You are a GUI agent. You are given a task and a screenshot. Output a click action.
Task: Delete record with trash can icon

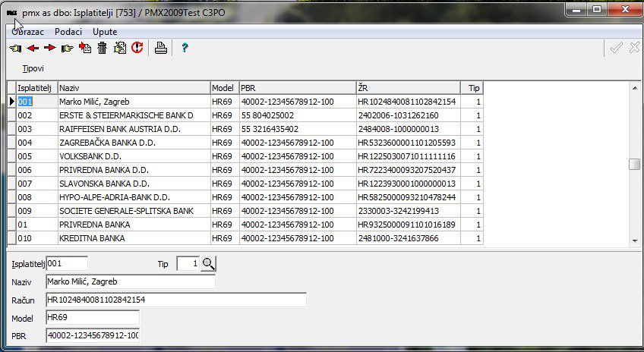coord(103,48)
